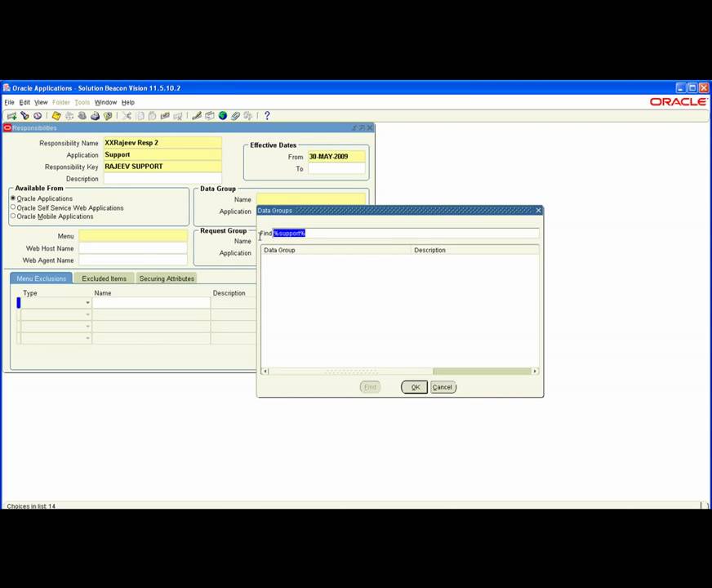
Task: Open the Type dropdown in third exclusion row
Action: (x=87, y=327)
